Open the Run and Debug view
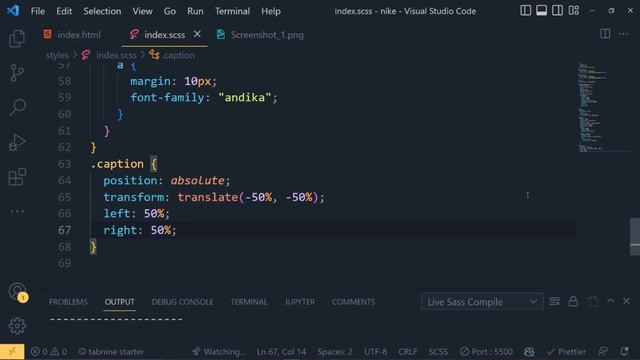This screenshot has width=640, height=360. coord(17,142)
